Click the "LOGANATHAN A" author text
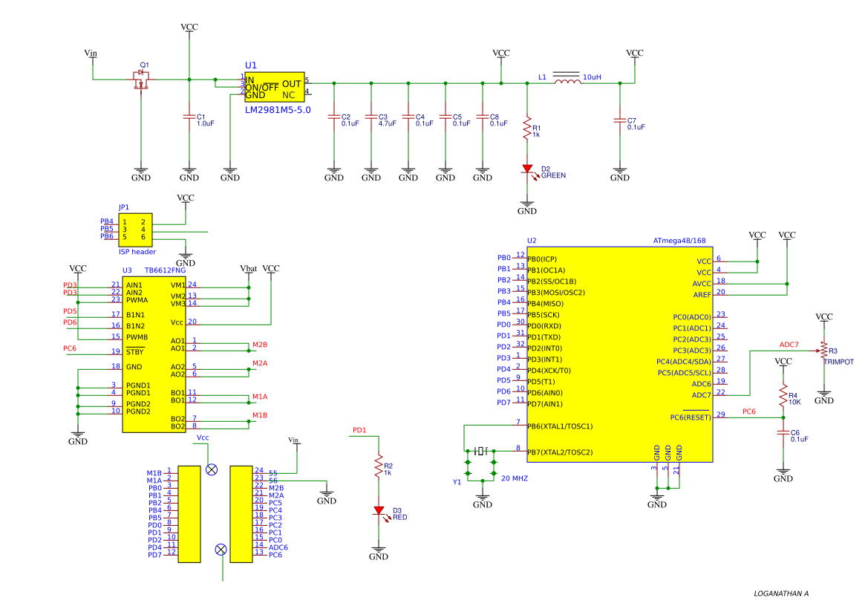 (781, 593)
